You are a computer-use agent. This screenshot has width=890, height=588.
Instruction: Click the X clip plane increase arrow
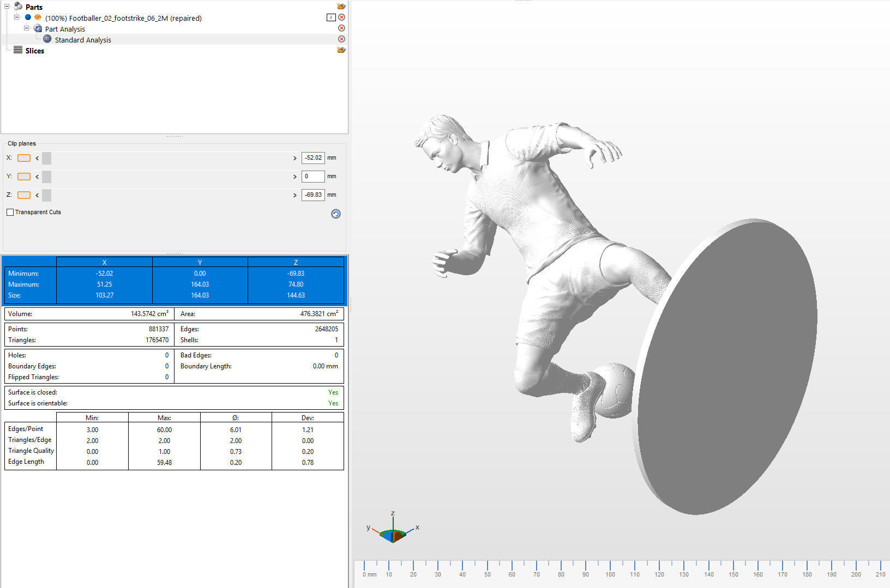[295, 158]
